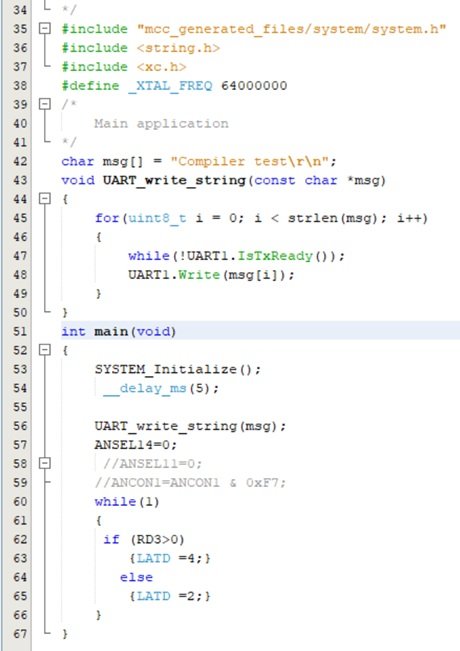Click the else keyword on line 64
460x651 pixels.
pos(136,577)
